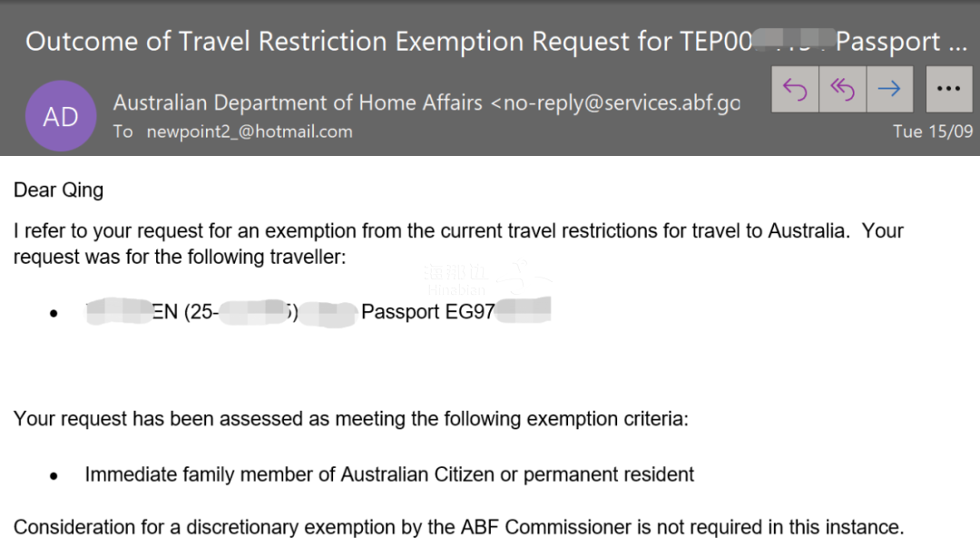Choose the Reply All double-arrow icon
980x556 pixels.
[842, 89]
